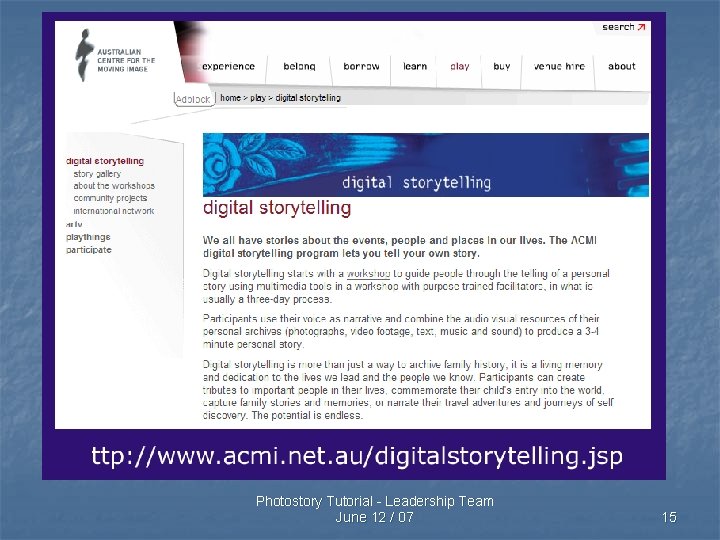Go to home in breadcrumb
The width and height of the screenshot is (720, 540).
click(230, 98)
